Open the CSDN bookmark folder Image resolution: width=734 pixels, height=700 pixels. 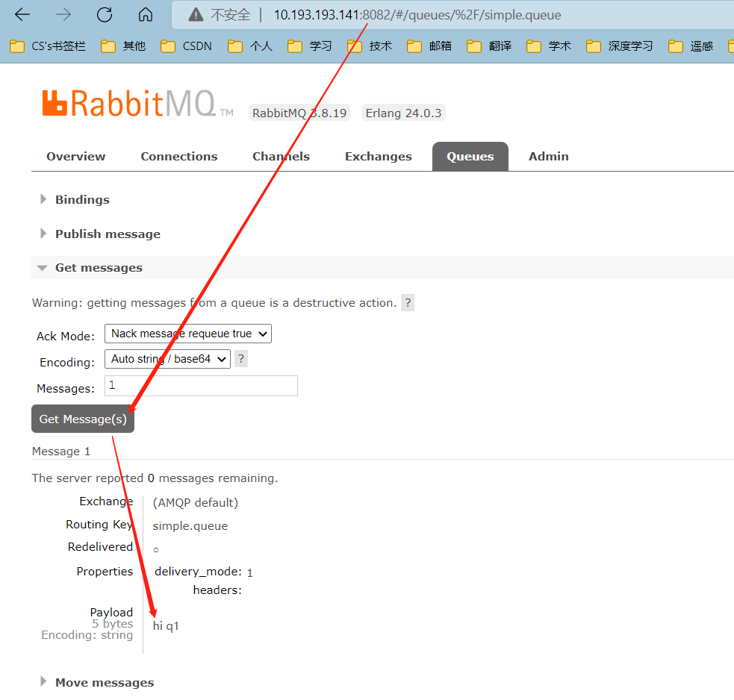coord(187,46)
